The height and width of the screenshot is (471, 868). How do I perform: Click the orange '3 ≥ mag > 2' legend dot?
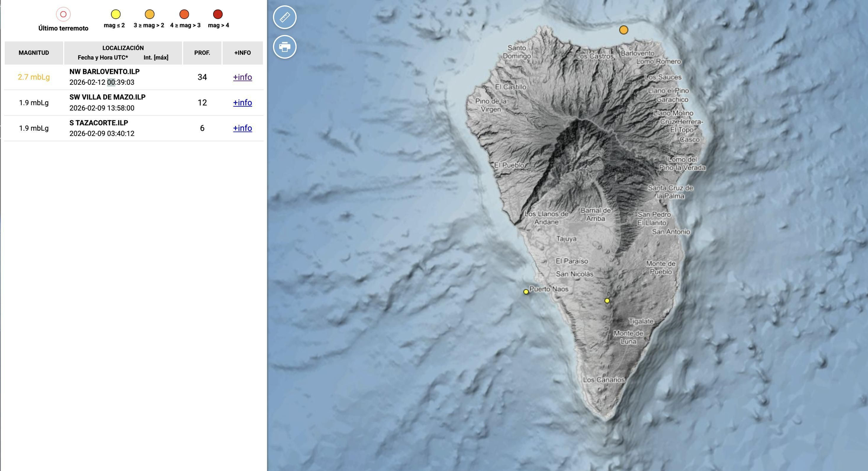tap(149, 14)
